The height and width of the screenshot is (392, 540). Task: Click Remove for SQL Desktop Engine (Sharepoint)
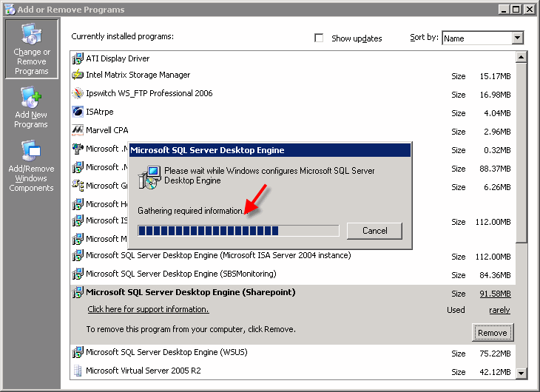pos(493,333)
